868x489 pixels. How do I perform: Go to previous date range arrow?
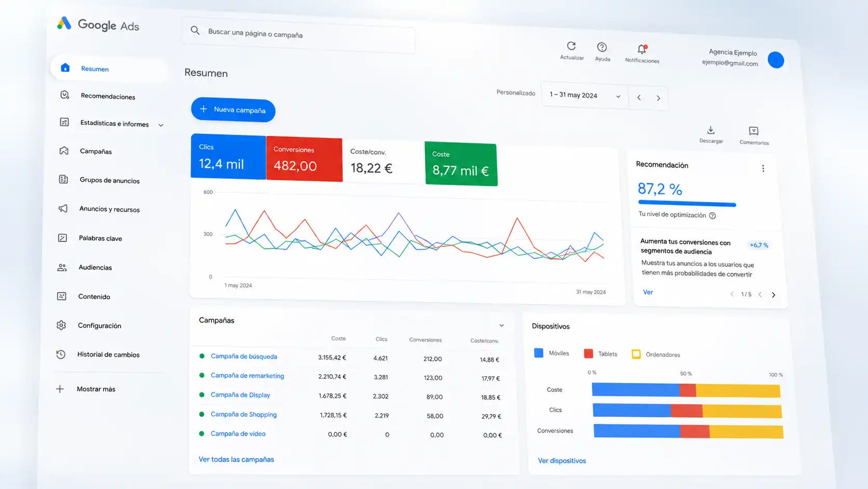639,97
